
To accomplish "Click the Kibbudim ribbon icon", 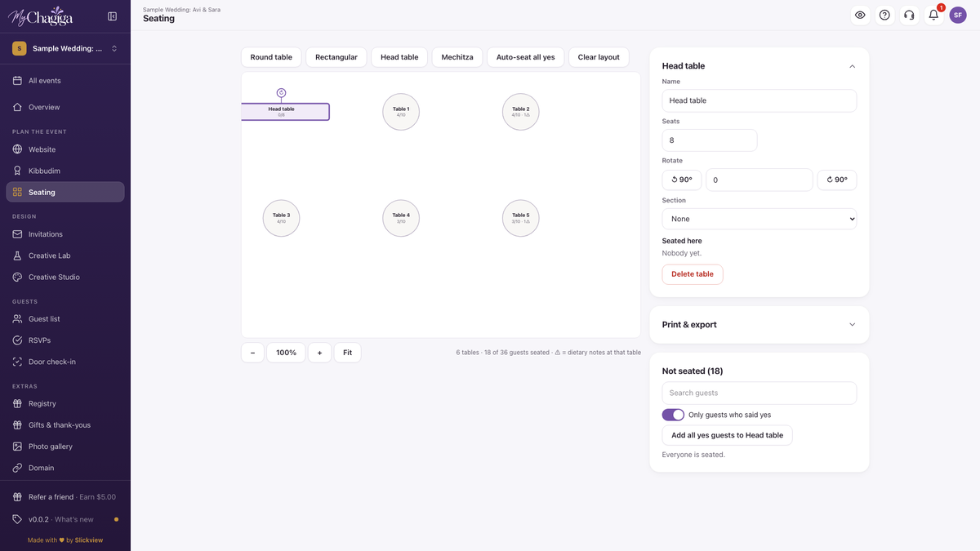I will tap(17, 171).
